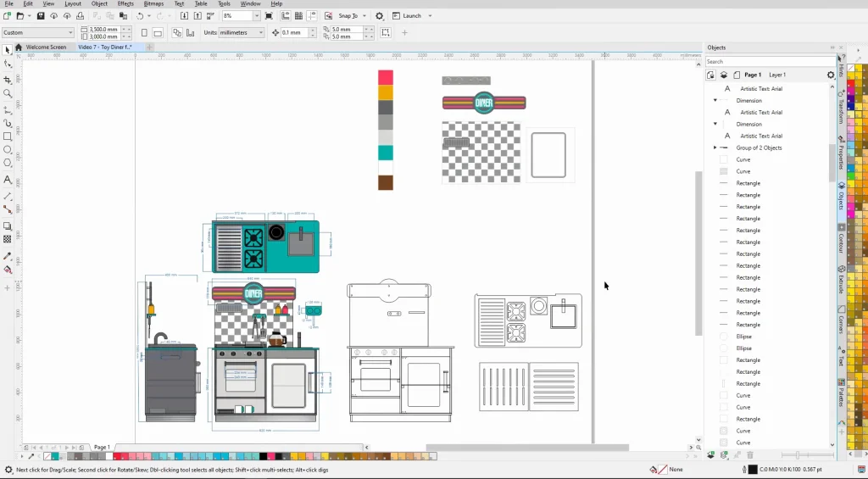Click the Launch button
Image resolution: width=868 pixels, height=479 pixels.
[412, 16]
